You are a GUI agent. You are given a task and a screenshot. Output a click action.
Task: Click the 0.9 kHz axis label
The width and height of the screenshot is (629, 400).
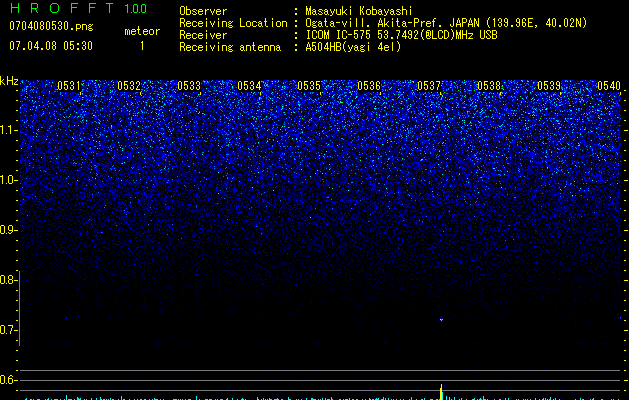point(8,230)
